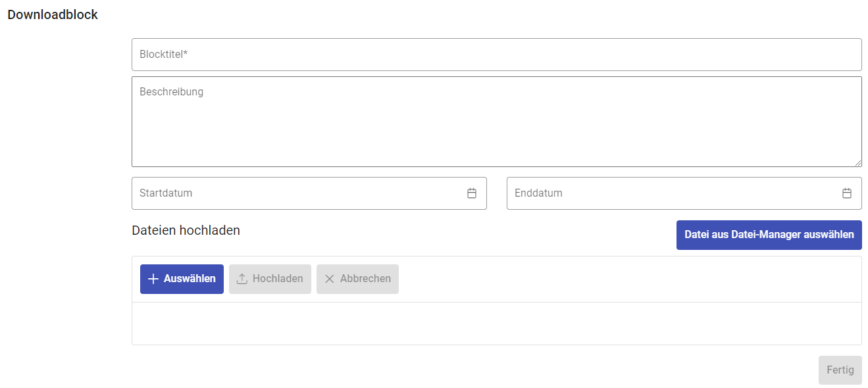Click into the Beschreibung text area
The image size is (868, 388).
pos(496,122)
